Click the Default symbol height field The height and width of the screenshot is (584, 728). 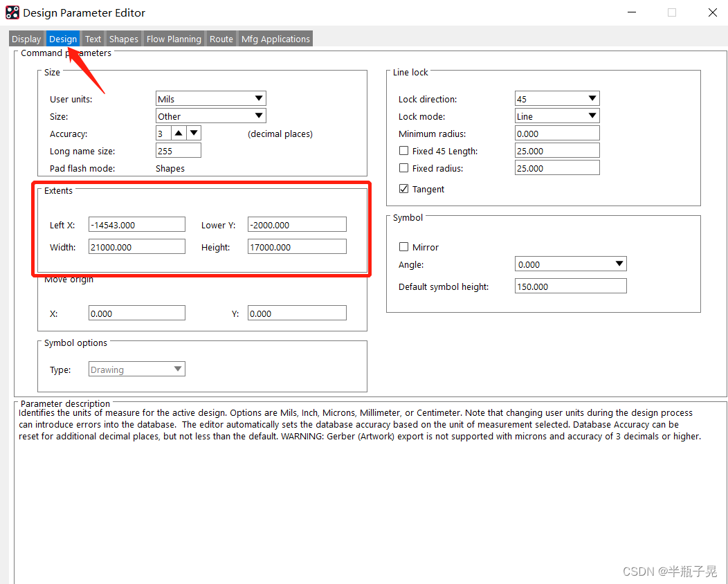(570, 285)
